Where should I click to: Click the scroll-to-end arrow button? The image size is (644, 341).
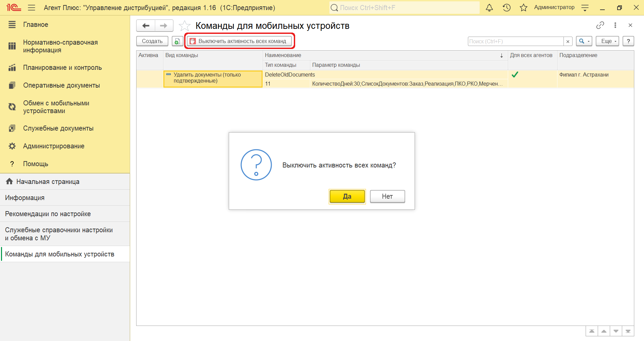(x=628, y=331)
